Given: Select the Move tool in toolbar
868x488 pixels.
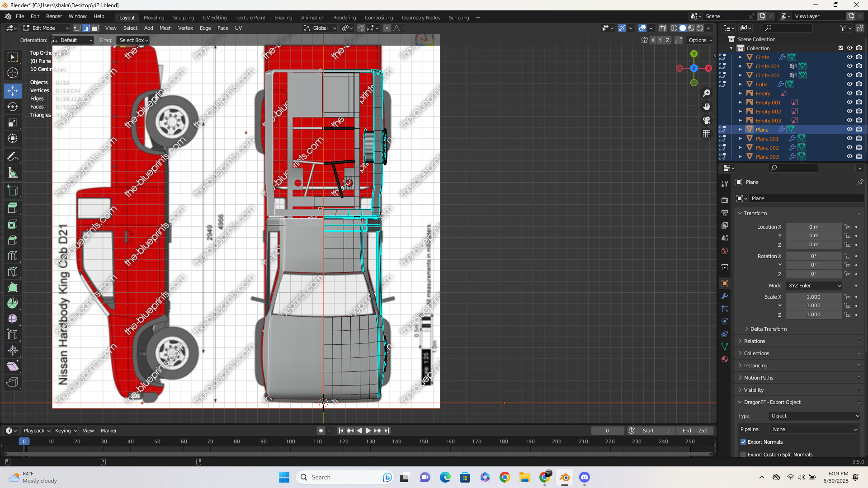Looking at the screenshot, I should point(13,91).
